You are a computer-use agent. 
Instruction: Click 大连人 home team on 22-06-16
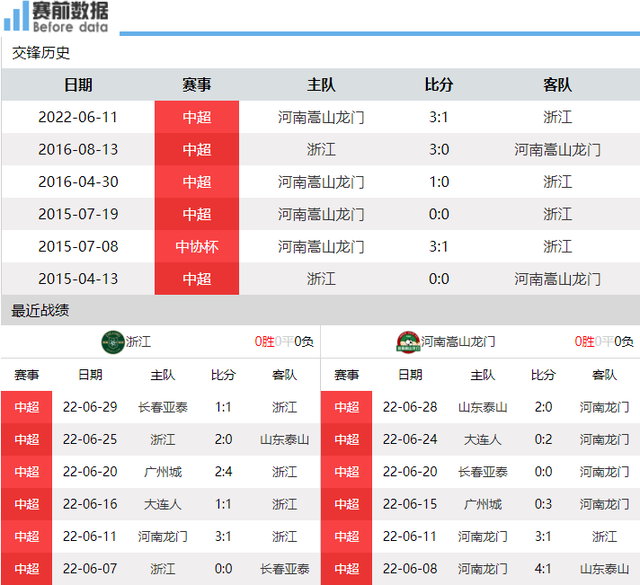pyautogui.click(x=162, y=504)
